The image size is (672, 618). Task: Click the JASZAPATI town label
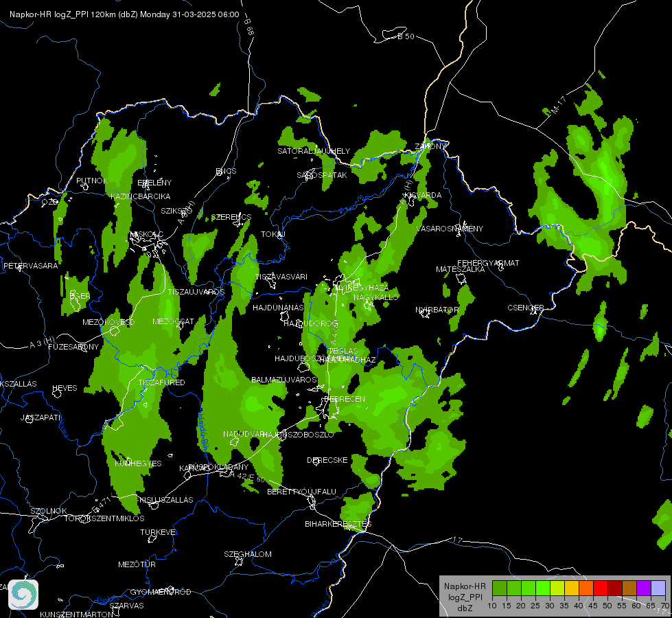point(40,417)
